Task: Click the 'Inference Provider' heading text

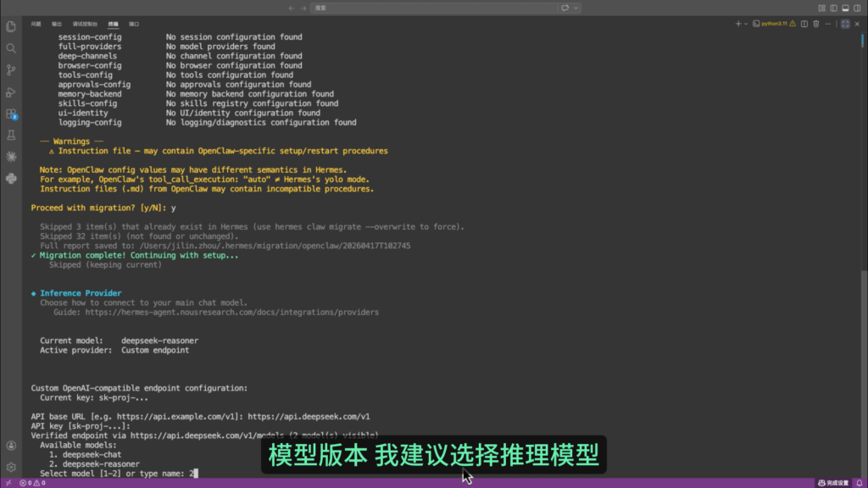Action: click(x=81, y=293)
